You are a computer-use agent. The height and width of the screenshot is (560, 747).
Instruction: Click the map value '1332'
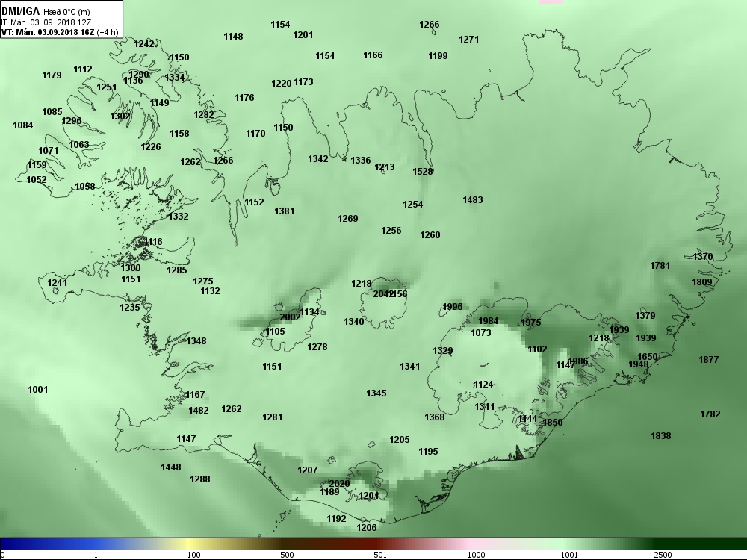179,217
